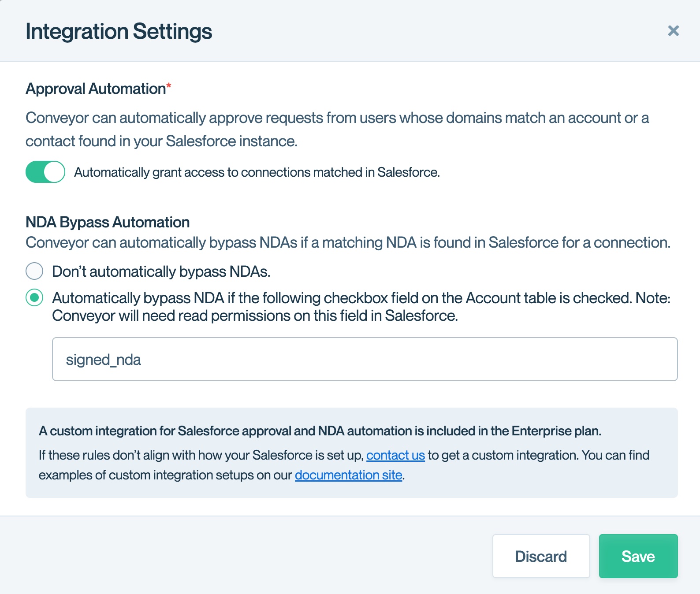
Task: Click the bold Enterprise plan notice text
Action: pos(320,431)
